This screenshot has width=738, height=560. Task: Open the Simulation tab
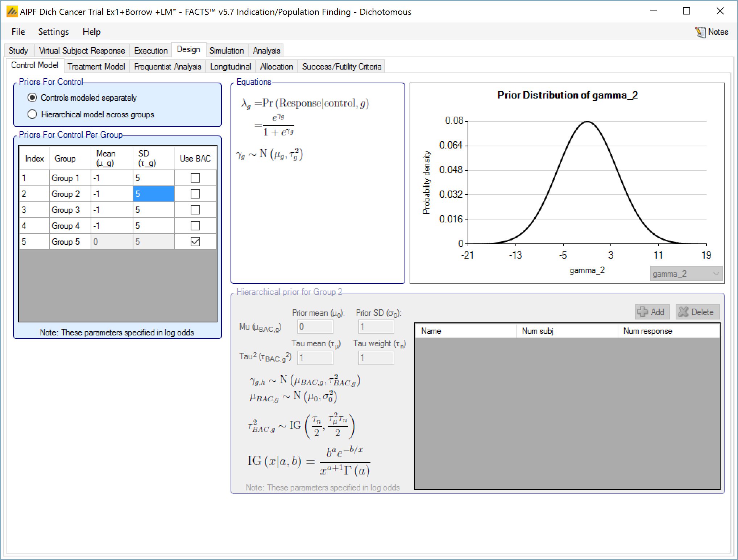[x=227, y=51]
